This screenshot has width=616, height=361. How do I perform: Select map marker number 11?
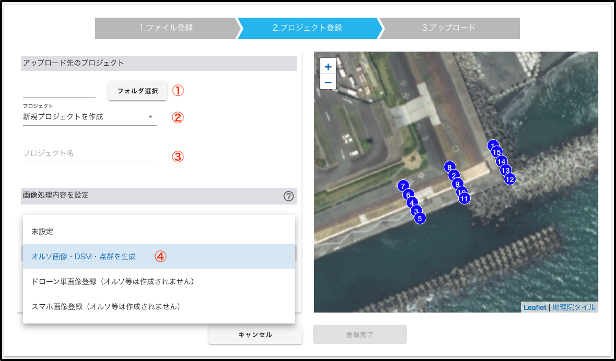pyautogui.click(x=464, y=198)
